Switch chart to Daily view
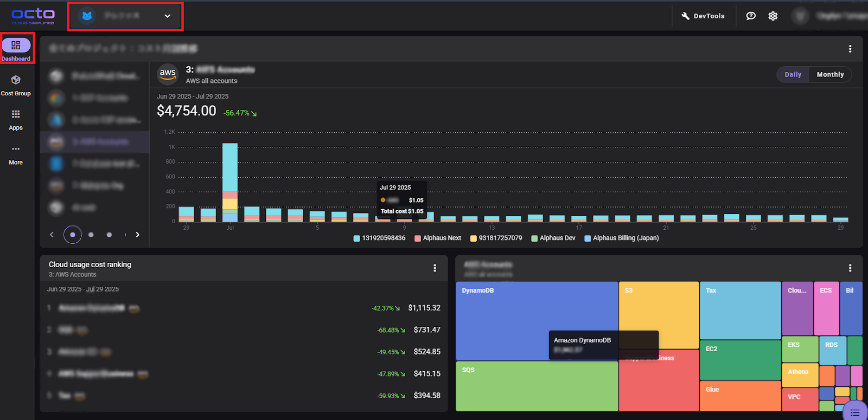Screen dimensions: 868x420 tap(793, 74)
